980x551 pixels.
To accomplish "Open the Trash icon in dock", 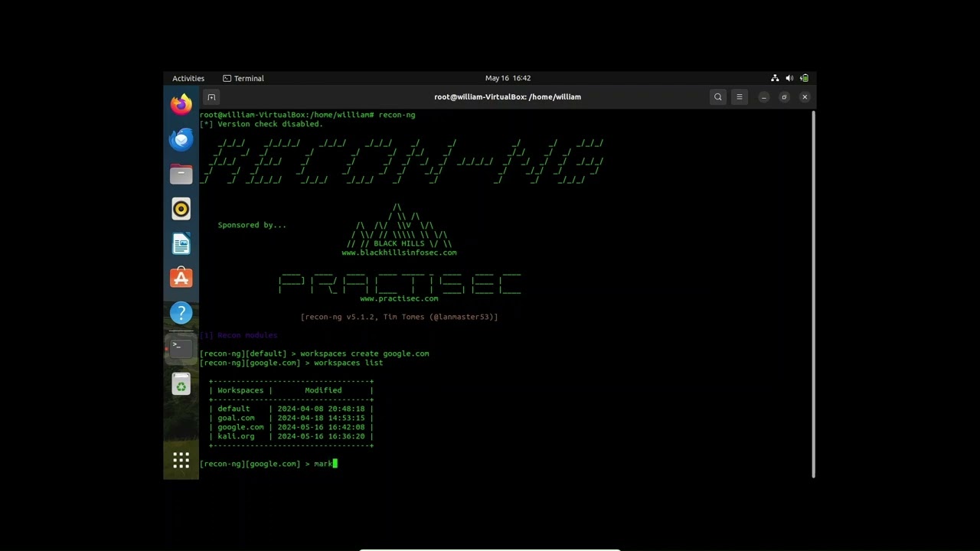I will 181,383.
